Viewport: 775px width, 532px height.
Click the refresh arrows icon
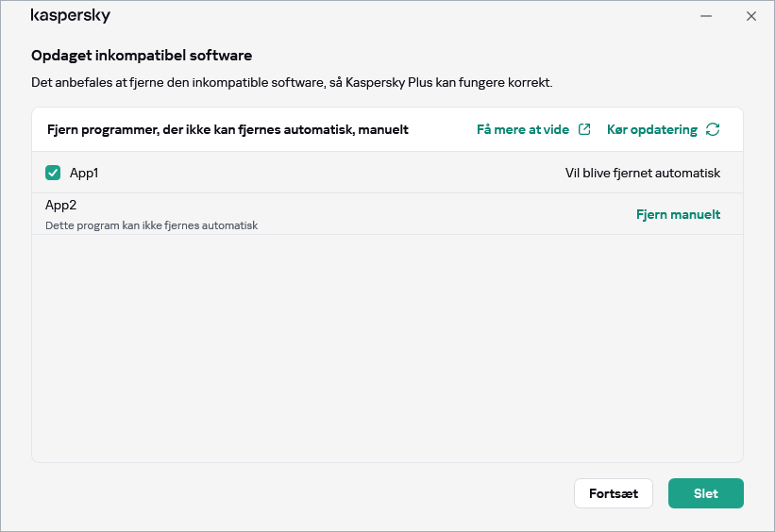[713, 129]
